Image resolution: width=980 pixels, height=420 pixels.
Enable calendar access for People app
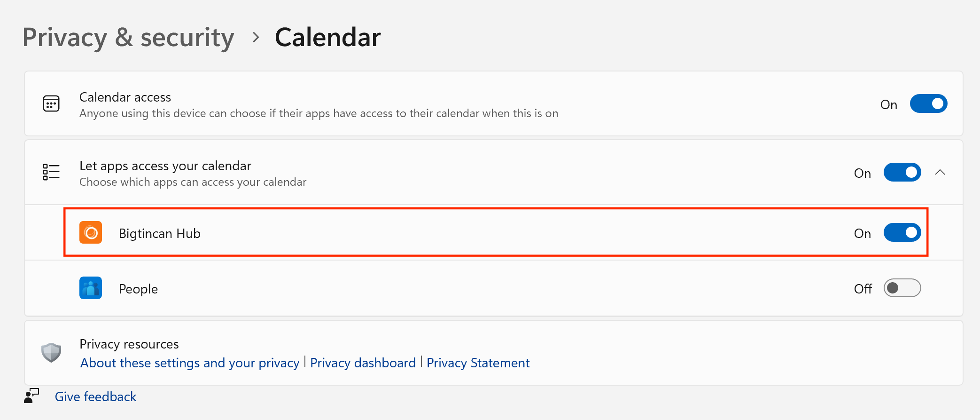902,288
